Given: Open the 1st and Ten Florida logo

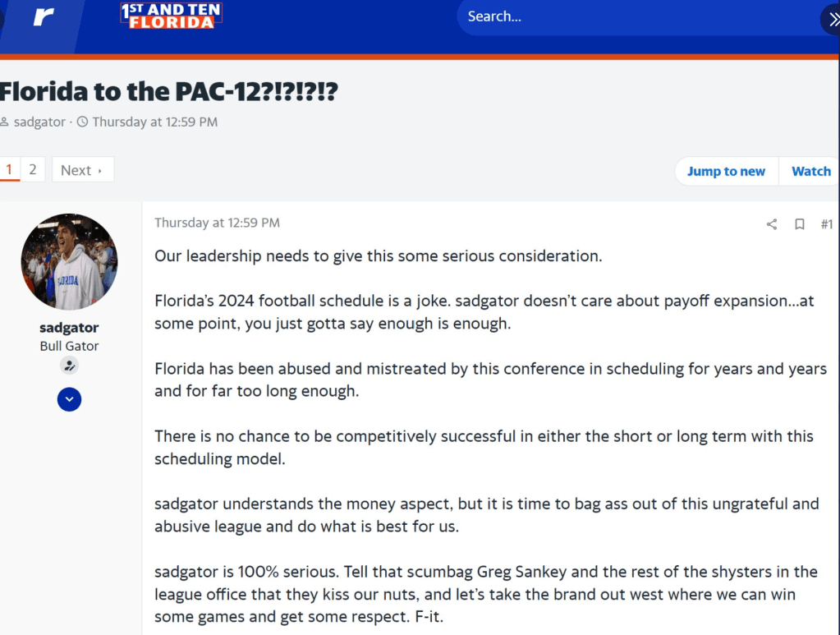Looking at the screenshot, I should pyautogui.click(x=171, y=16).
